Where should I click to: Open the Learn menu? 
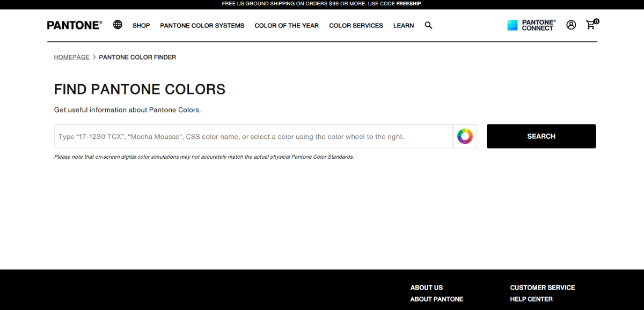404,25
